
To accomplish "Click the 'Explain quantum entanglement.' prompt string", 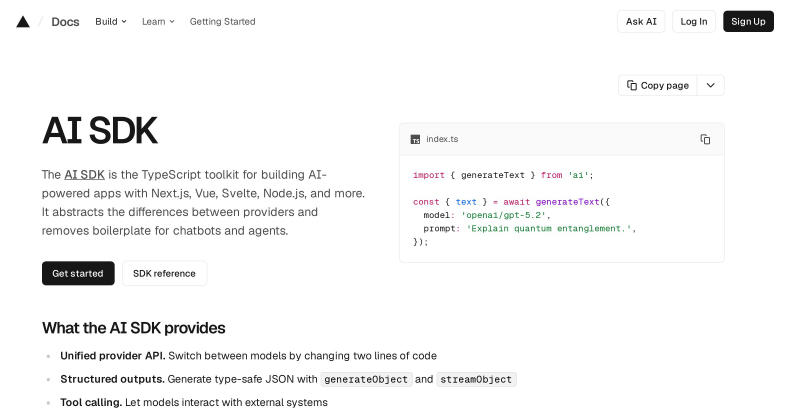I will click(548, 228).
